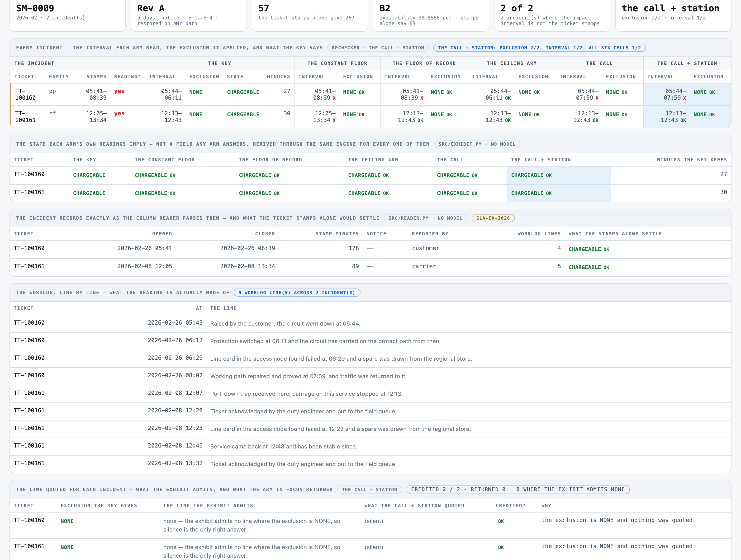The image size is (741, 560).
Task: Select the Rev A summary card
Action: point(189,15)
